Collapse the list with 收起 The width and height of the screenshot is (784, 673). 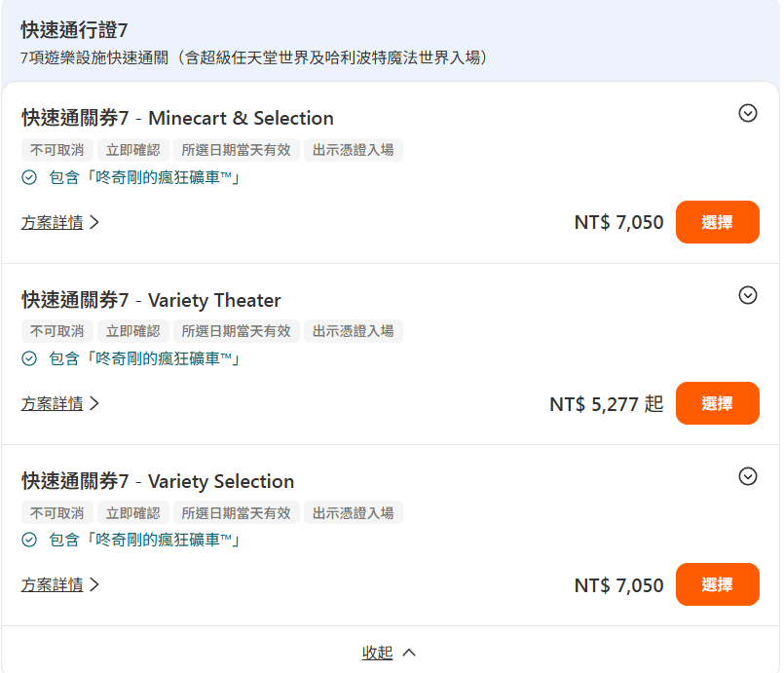(389, 653)
